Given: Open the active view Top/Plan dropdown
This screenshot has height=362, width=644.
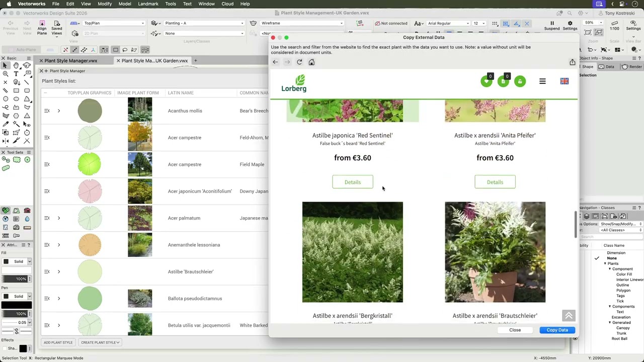Looking at the screenshot, I should click(x=114, y=23).
